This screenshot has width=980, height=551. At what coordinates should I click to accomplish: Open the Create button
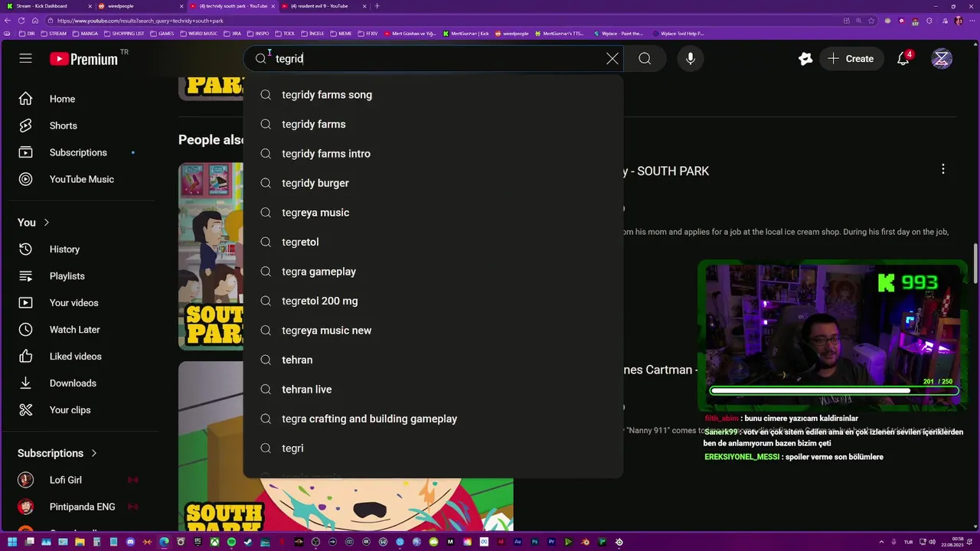851,59
